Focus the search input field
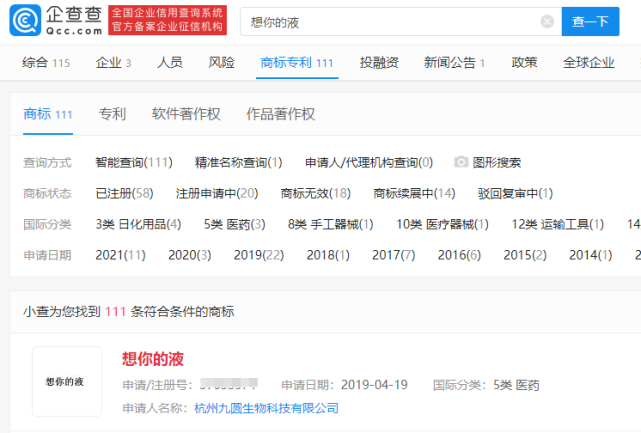641x433 pixels. pos(390,21)
